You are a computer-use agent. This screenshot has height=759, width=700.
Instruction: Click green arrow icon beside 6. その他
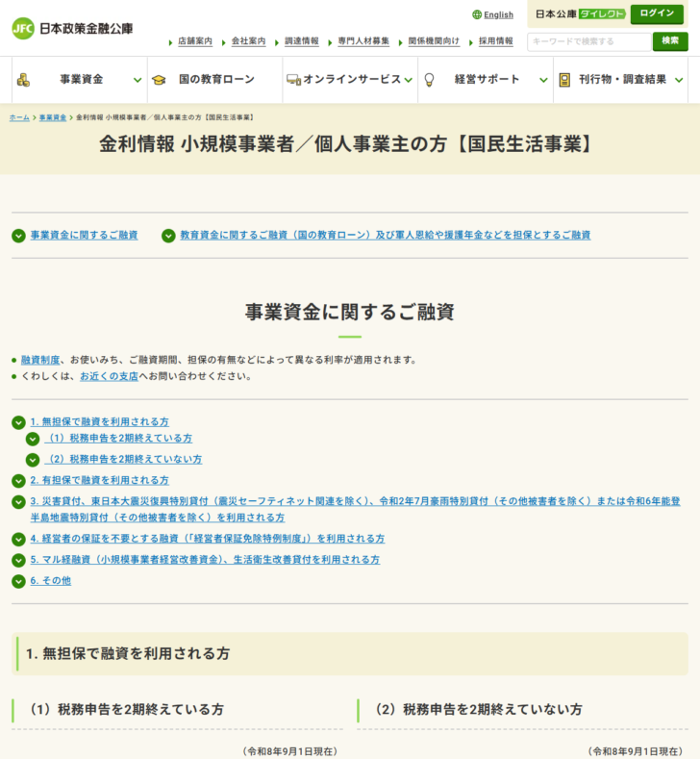(18, 581)
